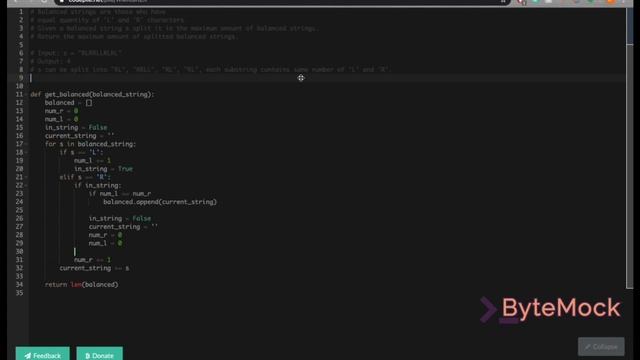Click the comment on line 4
Viewport: 640px width, 360px height.
pos(134,37)
